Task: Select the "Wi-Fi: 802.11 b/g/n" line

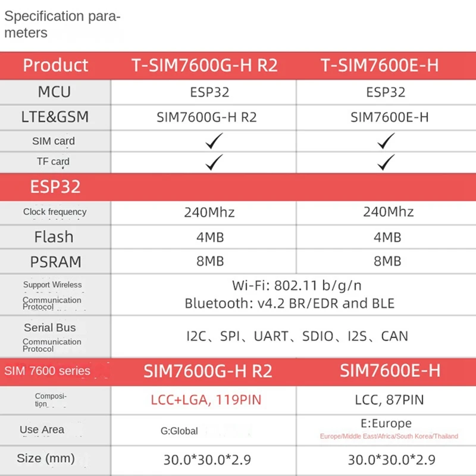Action: click(x=289, y=285)
